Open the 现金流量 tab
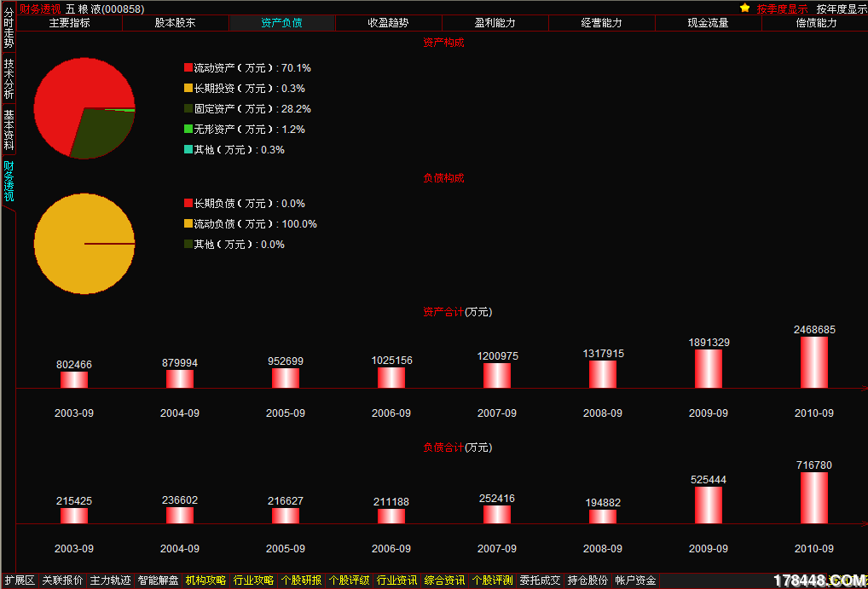This screenshot has height=589, width=868. click(708, 23)
